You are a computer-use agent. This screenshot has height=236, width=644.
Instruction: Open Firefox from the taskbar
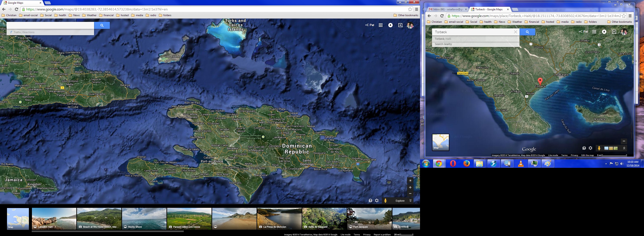click(466, 164)
